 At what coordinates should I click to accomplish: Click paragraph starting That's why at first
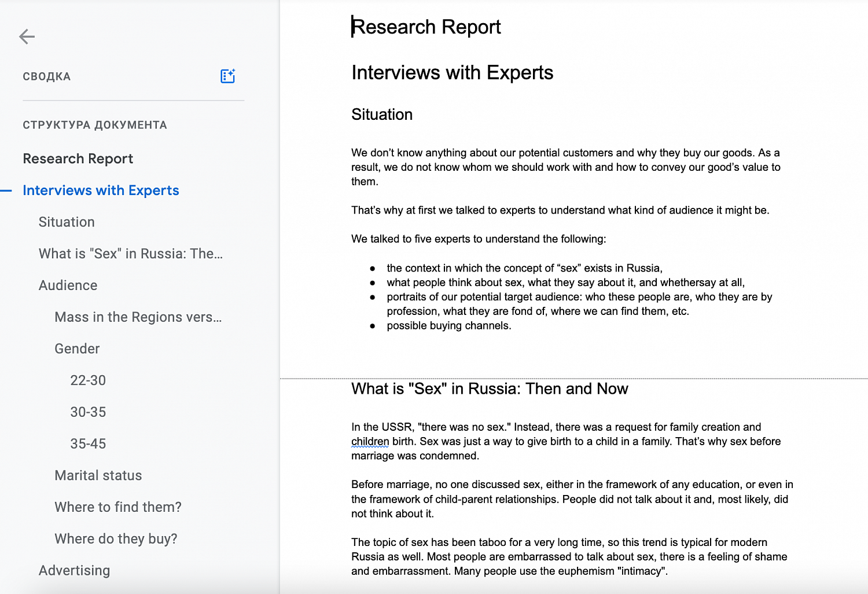[560, 210]
